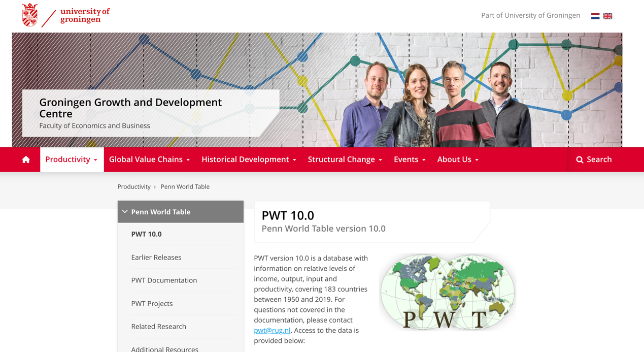Click the 'university of groningen' wordmark text
Screen dimensions: 644x352
coord(85,15)
